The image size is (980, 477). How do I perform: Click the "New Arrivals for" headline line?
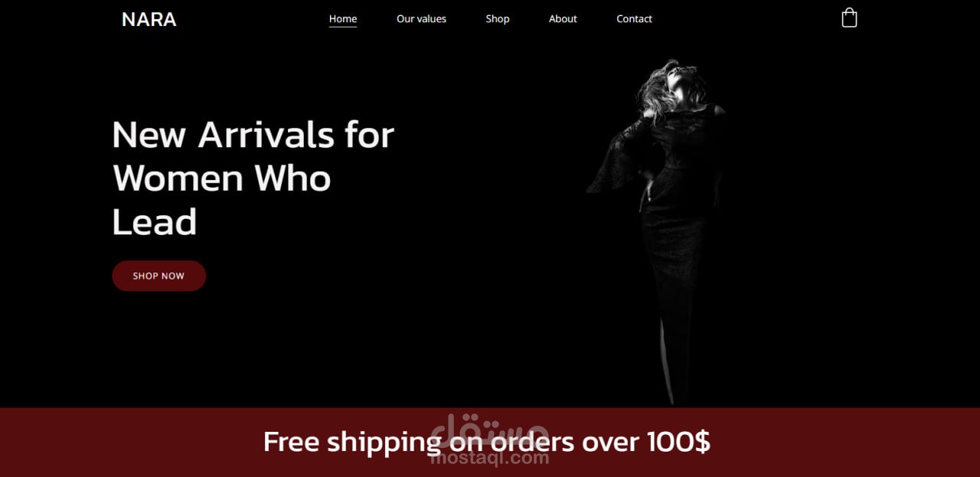253,135
